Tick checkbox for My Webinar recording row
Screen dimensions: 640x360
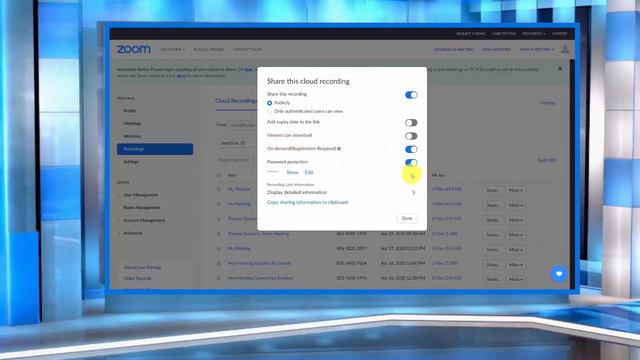[219, 189]
